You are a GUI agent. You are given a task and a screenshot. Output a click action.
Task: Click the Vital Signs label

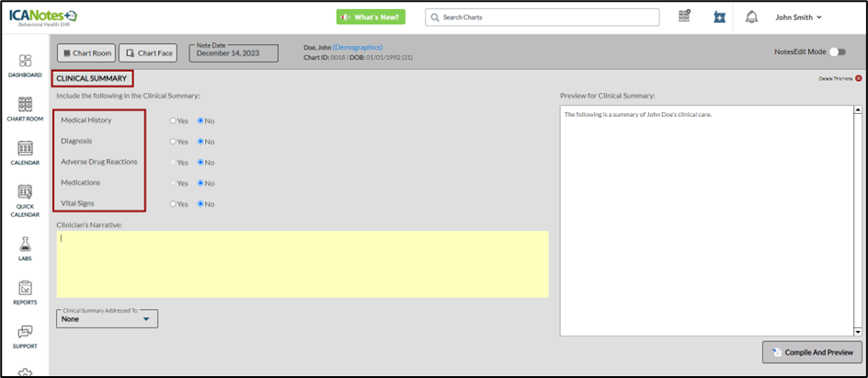pos(77,203)
